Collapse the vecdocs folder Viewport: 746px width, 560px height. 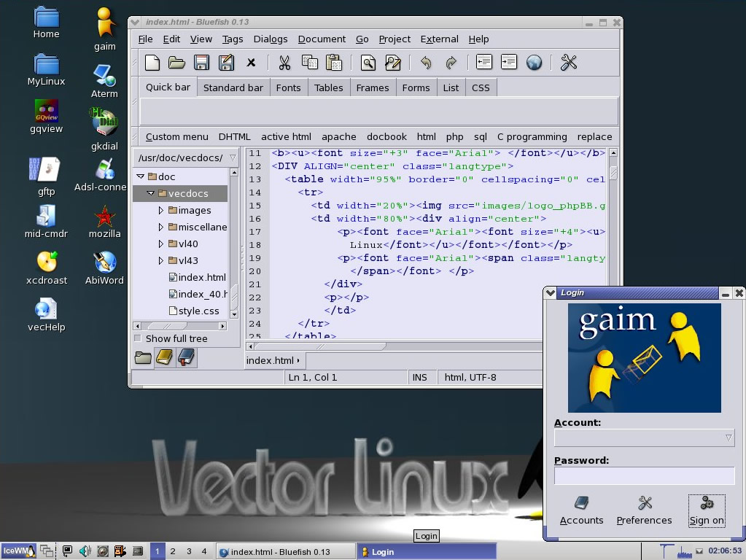click(x=151, y=193)
